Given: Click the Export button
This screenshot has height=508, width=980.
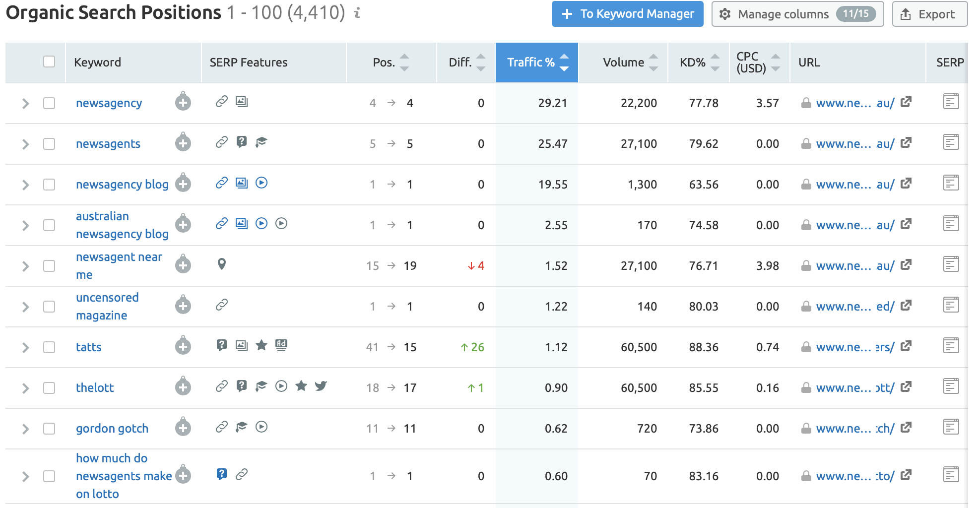Looking at the screenshot, I should 929,14.
